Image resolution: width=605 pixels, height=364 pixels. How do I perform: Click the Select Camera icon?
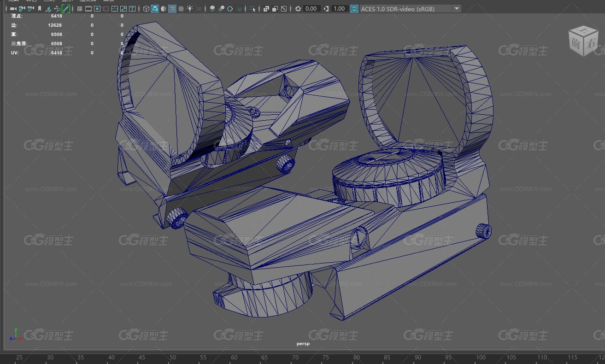13,9
